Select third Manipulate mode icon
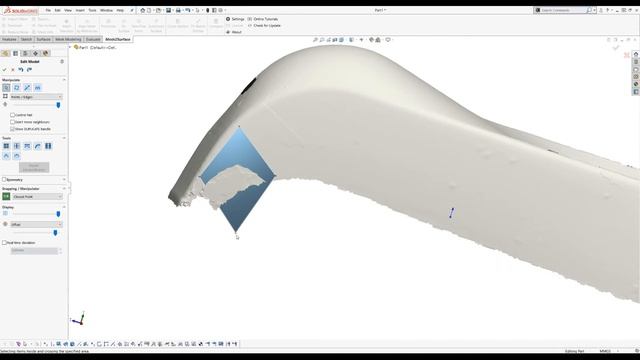 click(27, 88)
